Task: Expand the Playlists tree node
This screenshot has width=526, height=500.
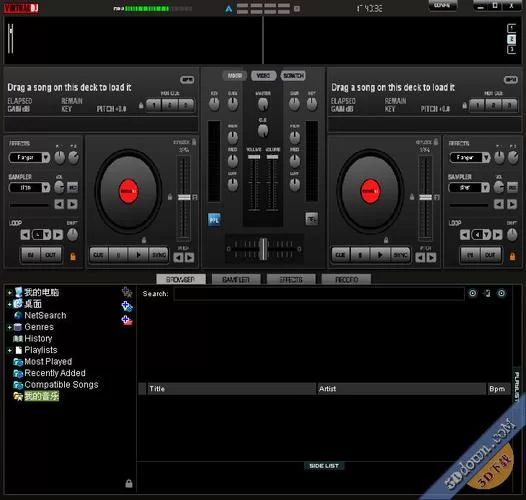Action: point(10,350)
